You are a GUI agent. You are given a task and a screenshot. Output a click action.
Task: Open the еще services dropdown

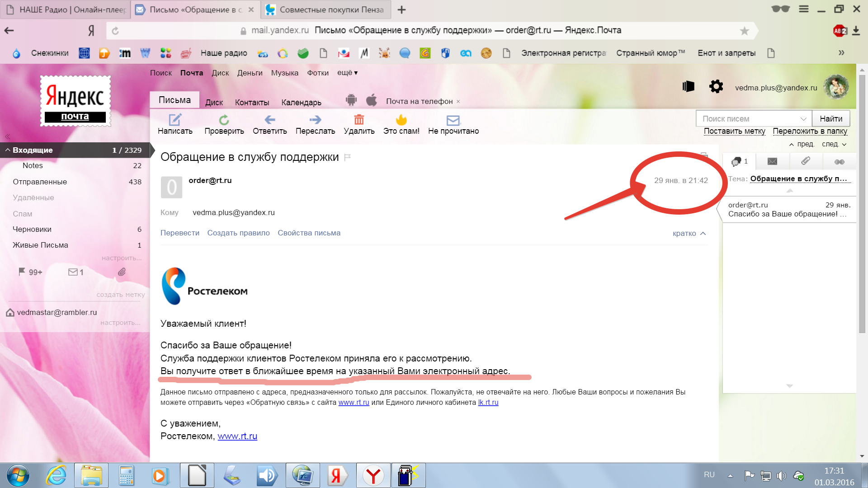347,73
